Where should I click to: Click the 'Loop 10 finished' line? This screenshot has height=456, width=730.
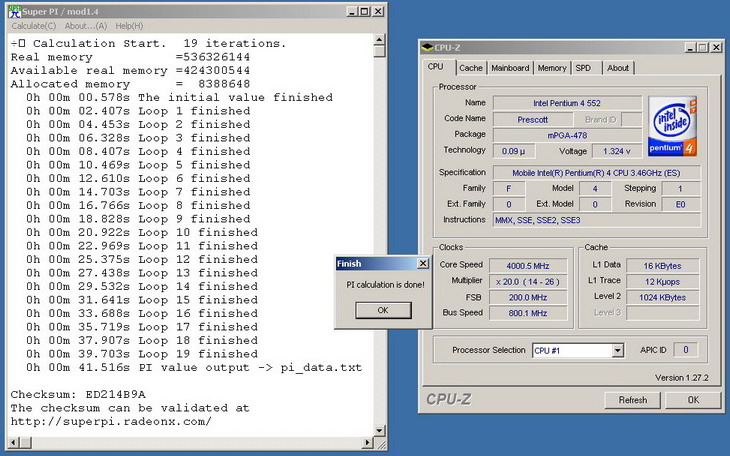[x=142, y=232]
